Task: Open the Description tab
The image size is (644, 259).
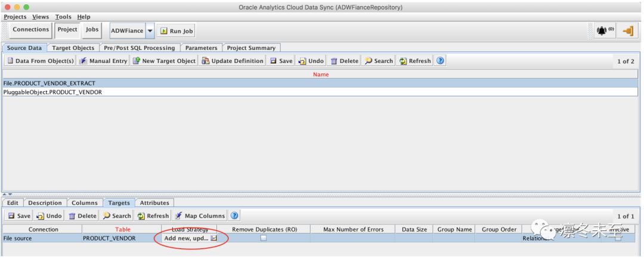Action: [x=45, y=203]
